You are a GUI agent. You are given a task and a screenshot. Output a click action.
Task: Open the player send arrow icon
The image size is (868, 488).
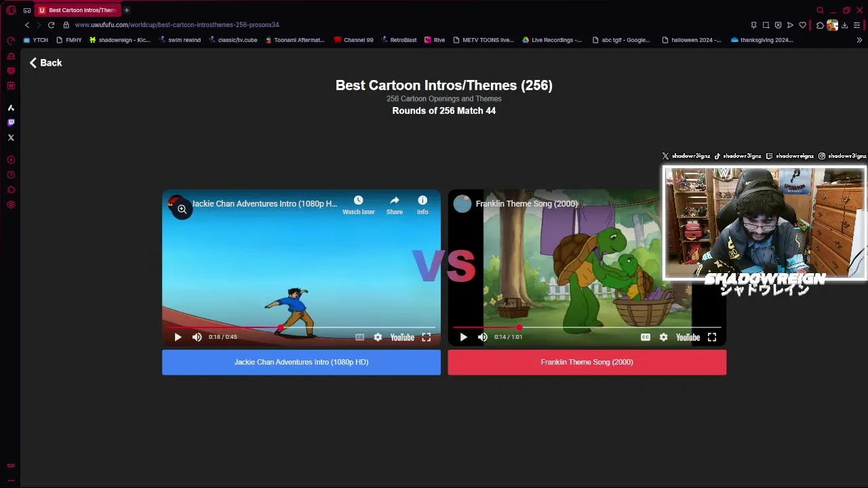pos(790,25)
